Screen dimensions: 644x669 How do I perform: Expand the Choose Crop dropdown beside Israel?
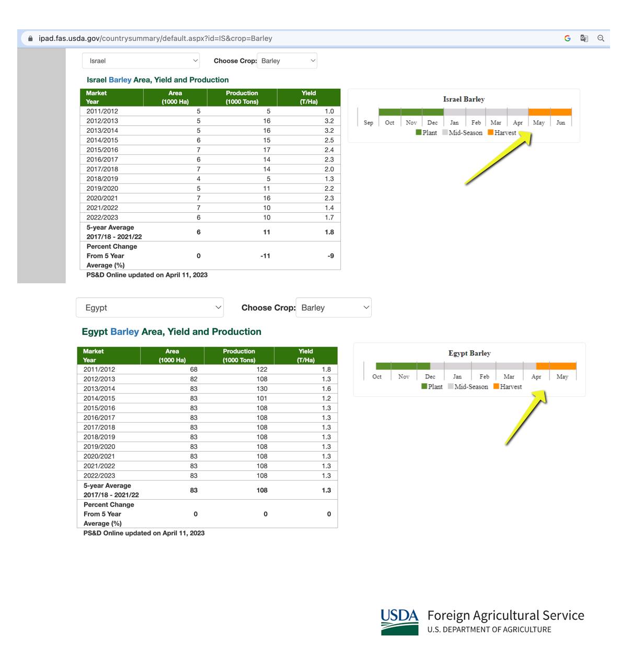point(287,61)
